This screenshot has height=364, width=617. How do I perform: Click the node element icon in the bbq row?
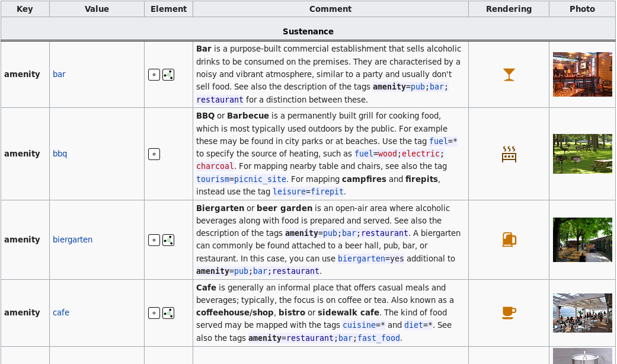(x=154, y=154)
